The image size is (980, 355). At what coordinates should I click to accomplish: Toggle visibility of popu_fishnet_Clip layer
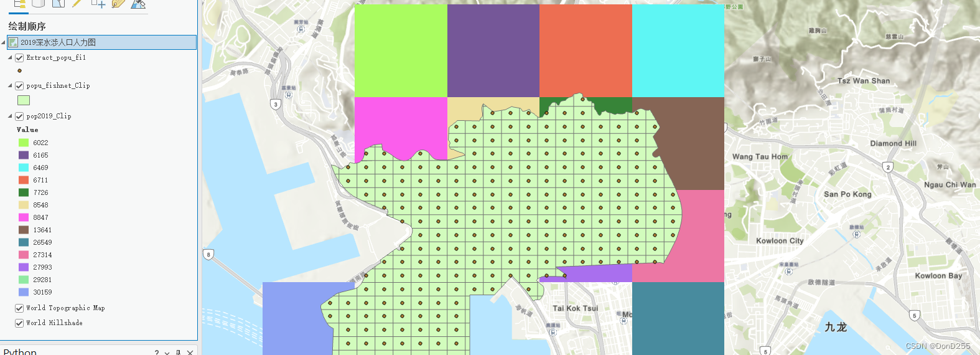(19, 85)
